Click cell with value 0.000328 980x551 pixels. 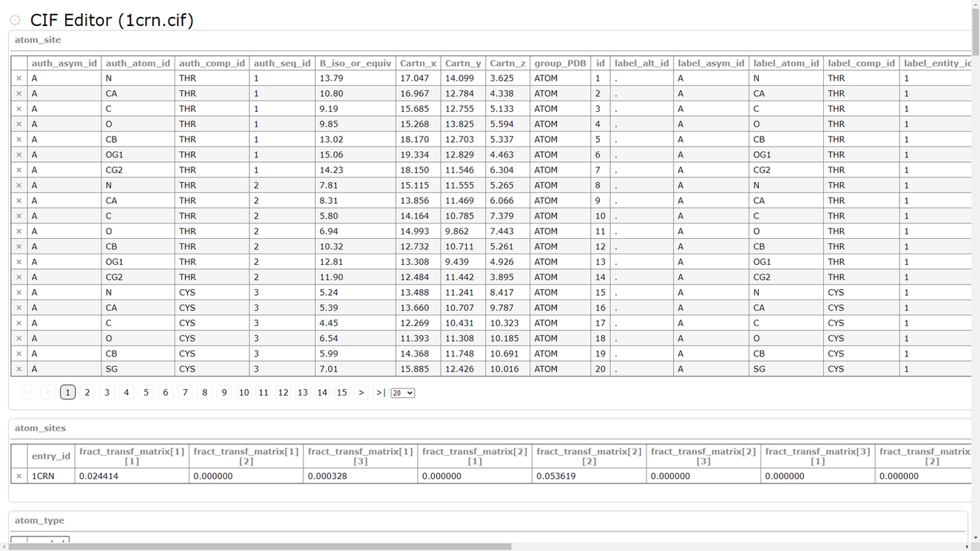[360, 476]
